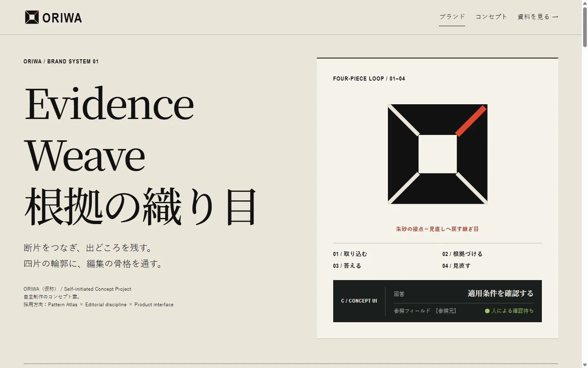Image resolution: width=588 pixels, height=368 pixels.
Task: Click the green status dot indicator
Action: (x=487, y=311)
